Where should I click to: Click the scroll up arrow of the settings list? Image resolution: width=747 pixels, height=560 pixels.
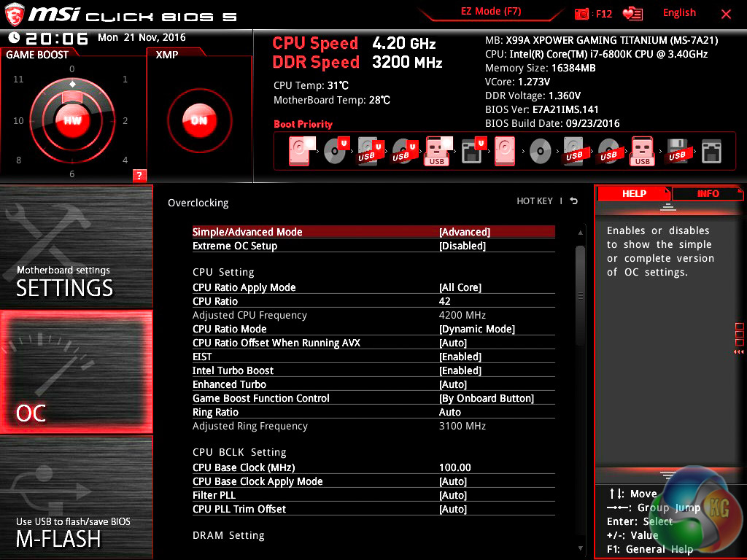pyautogui.click(x=580, y=233)
